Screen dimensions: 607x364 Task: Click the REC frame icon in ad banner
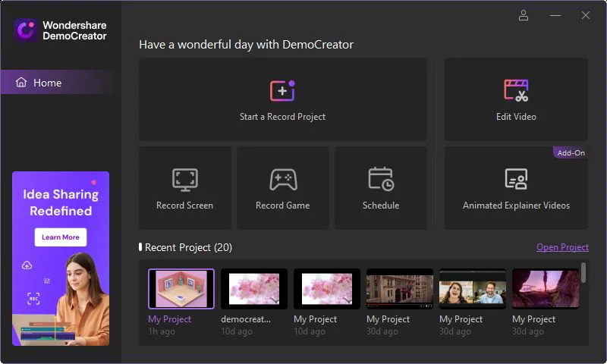click(x=33, y=298)
